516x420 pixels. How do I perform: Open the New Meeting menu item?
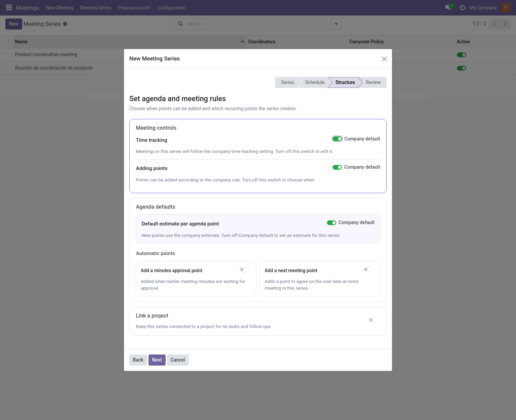(60, 8)
